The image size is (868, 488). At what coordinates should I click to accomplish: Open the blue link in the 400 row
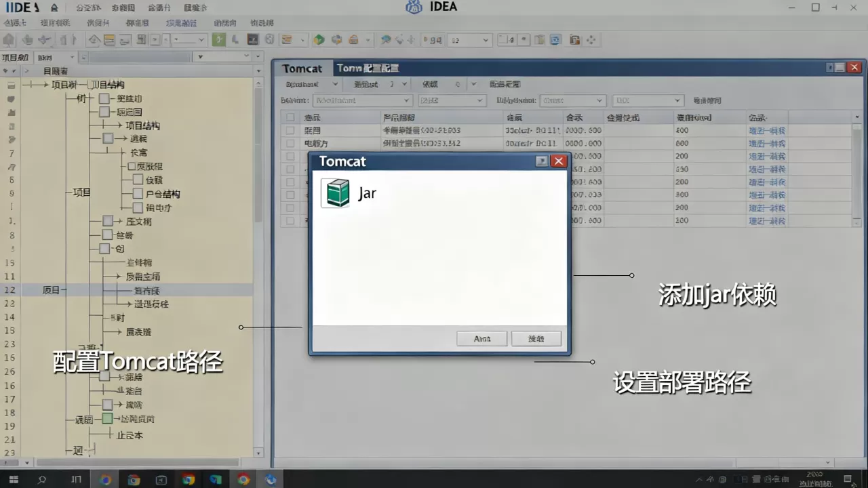(767, 130)
